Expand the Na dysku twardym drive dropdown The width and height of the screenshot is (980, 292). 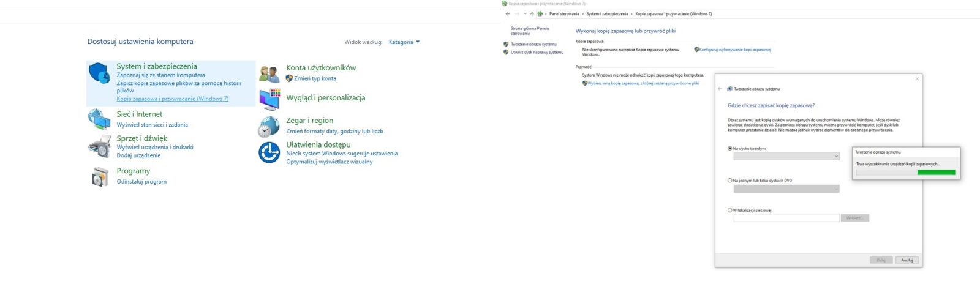[786, 156]
